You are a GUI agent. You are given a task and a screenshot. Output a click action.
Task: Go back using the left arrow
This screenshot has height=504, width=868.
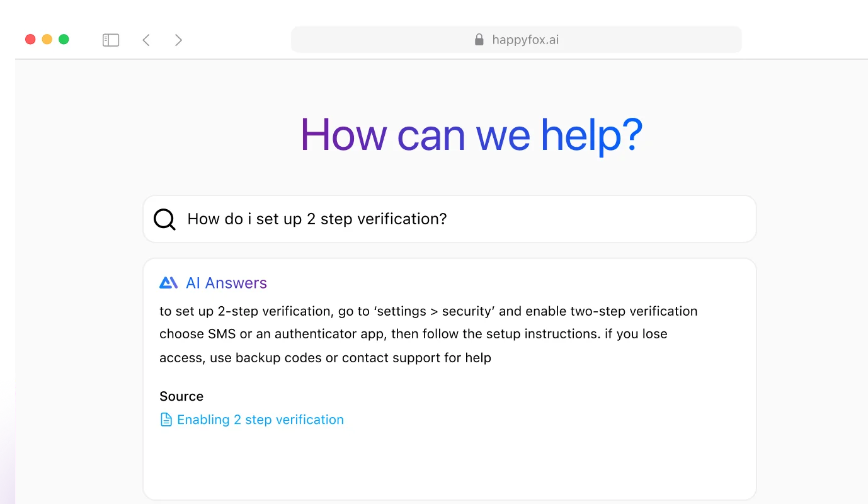[x=146, y=40]
